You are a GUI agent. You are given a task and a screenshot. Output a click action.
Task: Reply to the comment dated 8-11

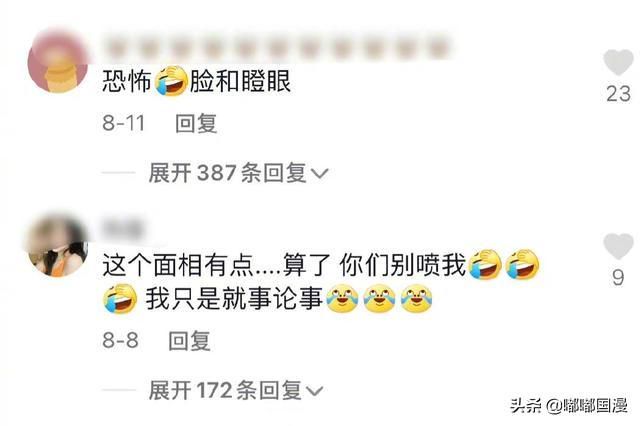[196, 123]
